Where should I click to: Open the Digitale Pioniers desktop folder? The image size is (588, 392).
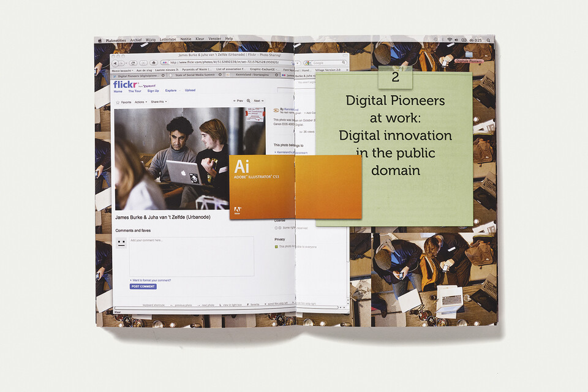469,61
